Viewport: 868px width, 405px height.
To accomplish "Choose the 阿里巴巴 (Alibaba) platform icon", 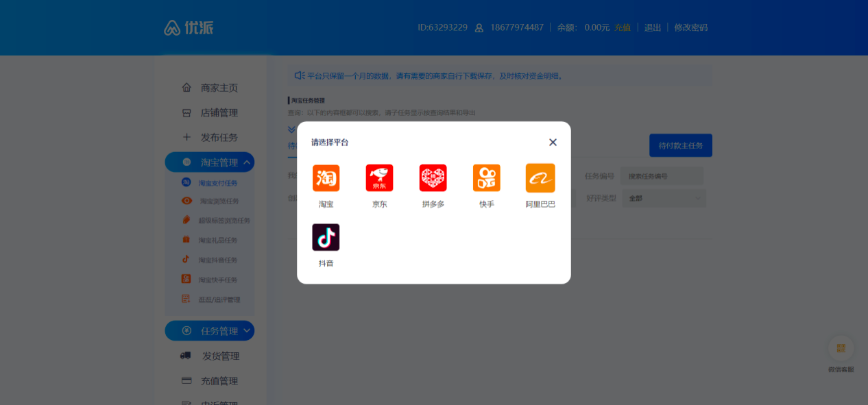I will [x=540, y=178].
